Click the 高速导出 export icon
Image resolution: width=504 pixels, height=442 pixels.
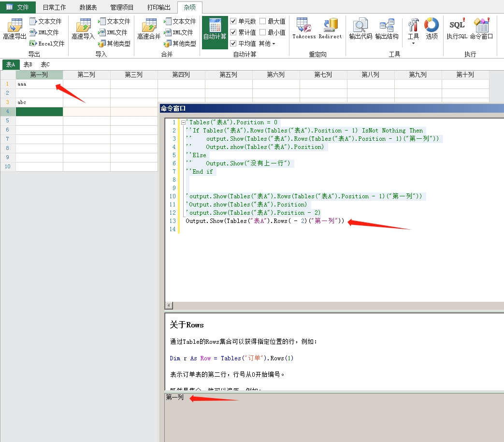point(14,29)
